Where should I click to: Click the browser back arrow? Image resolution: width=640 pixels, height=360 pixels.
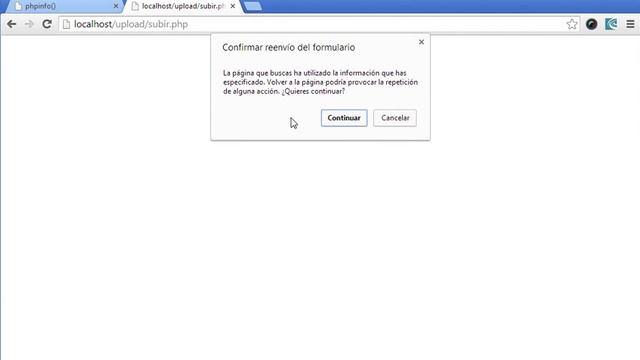pos(11,24)
